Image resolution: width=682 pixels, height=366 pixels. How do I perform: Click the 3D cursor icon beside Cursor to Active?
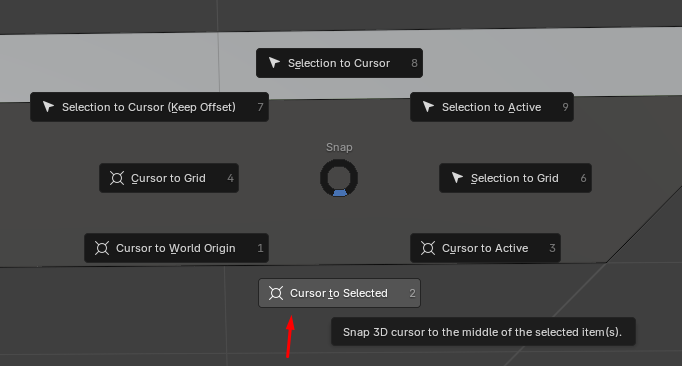point(428,248)
